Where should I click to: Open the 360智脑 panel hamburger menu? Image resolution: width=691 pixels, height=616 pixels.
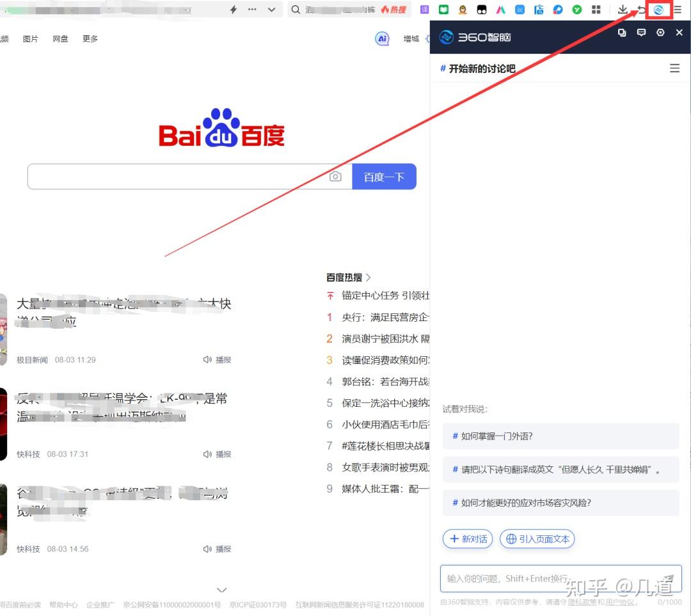[x=674, y=67]
